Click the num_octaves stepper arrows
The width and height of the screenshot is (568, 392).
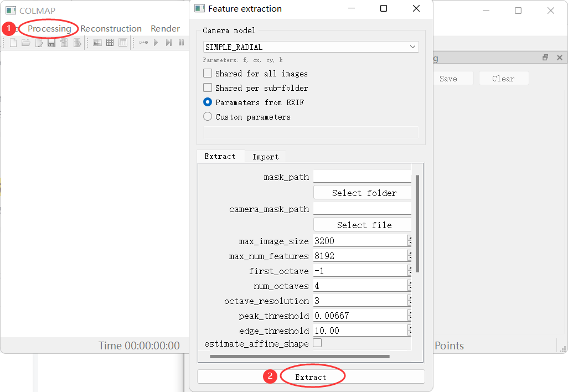click(x=410, y=286)
